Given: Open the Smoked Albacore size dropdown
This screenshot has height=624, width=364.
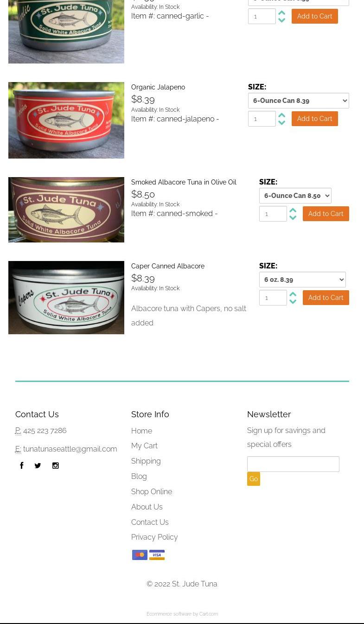Looking at the screenshot, I should pyautogui.click(x=295, y=196).
